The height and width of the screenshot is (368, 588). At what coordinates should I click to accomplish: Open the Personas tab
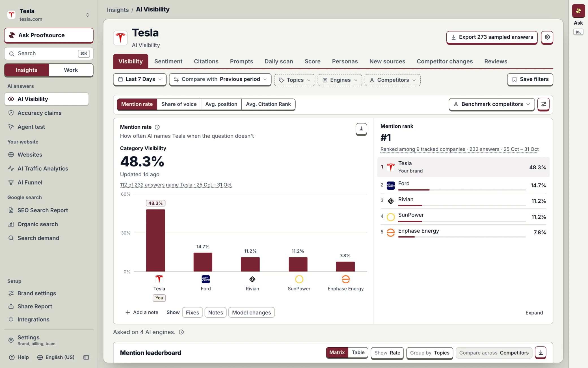[x=345, y=61]
